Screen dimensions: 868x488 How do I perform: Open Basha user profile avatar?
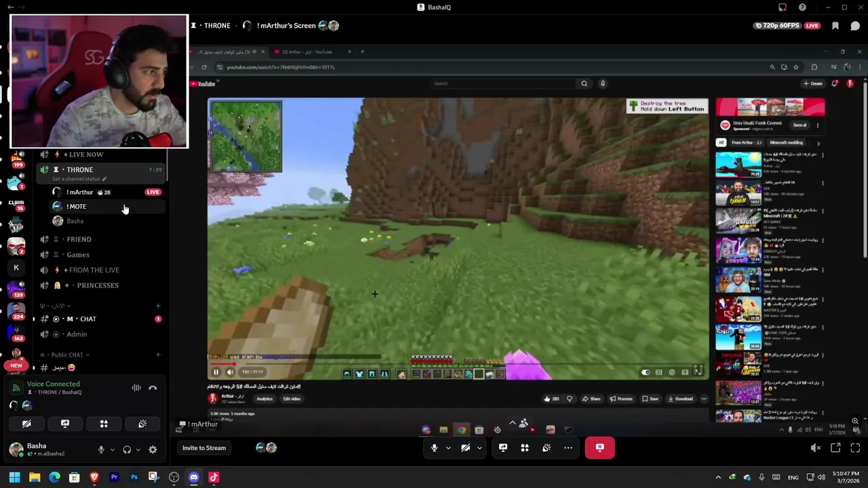[16, 449]
